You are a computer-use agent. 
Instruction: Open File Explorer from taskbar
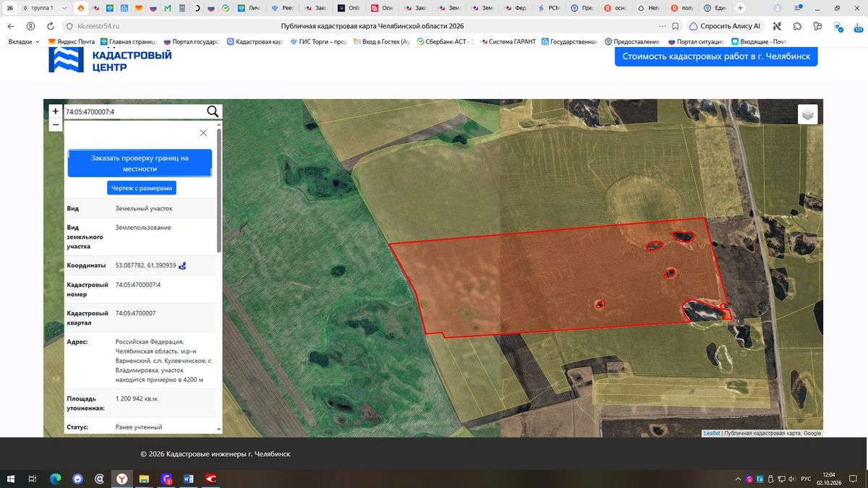coord(144,479)
